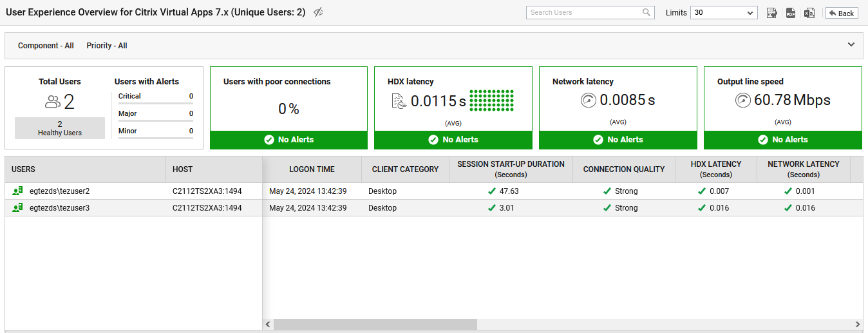Expand the Component and Priority filter panel
The image size is (868, 333).
[x=851, y=45]
